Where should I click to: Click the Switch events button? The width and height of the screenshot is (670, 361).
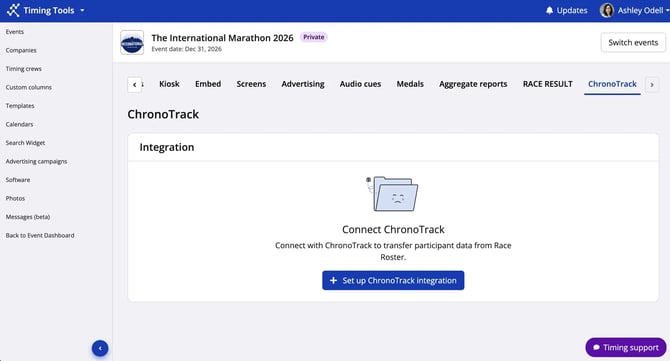[633, 42]
